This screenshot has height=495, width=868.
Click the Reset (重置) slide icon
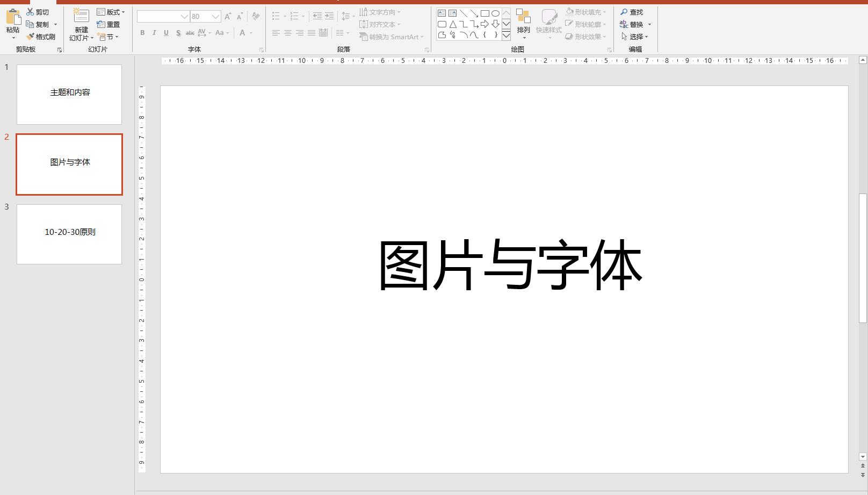coord(110,24)
